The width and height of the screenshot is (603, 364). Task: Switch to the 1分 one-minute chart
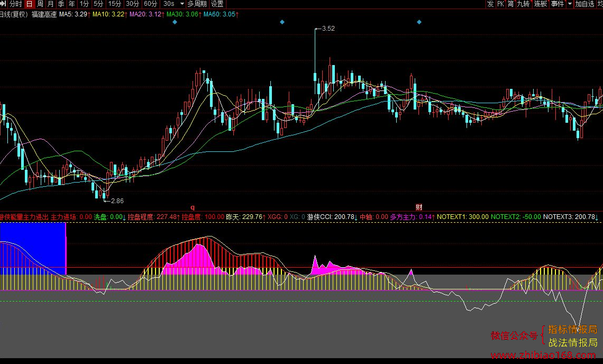tap(84, 4)
